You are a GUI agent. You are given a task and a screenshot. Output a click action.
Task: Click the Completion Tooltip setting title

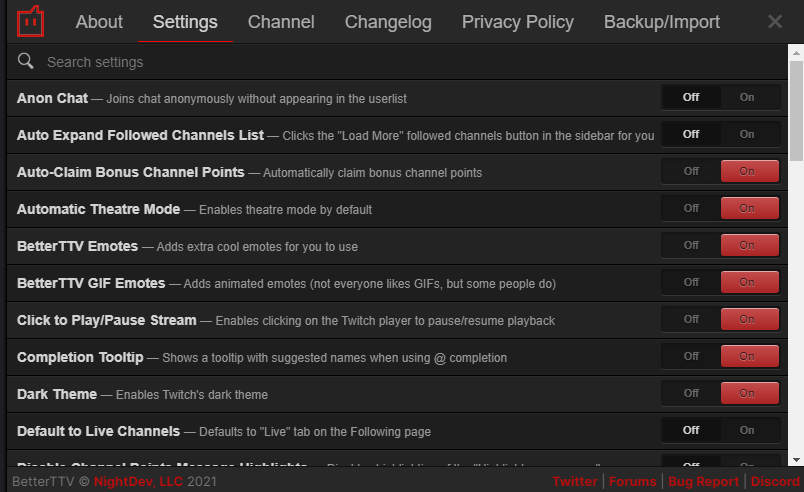[80, 357]
